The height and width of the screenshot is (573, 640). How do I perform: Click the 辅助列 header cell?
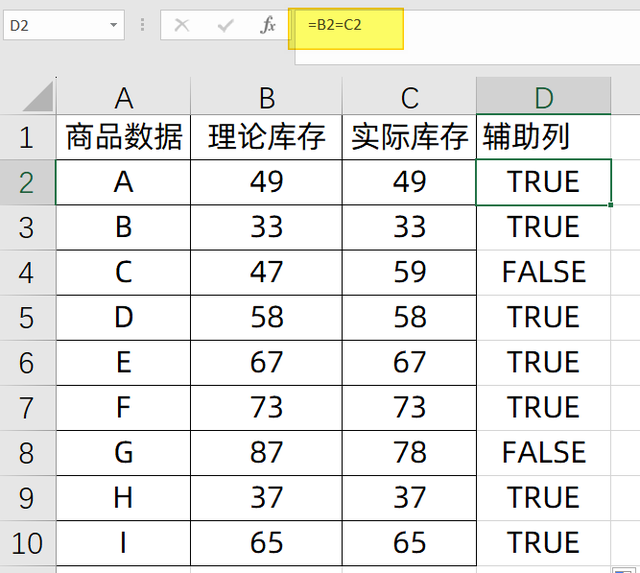click(x=544, y=137)
